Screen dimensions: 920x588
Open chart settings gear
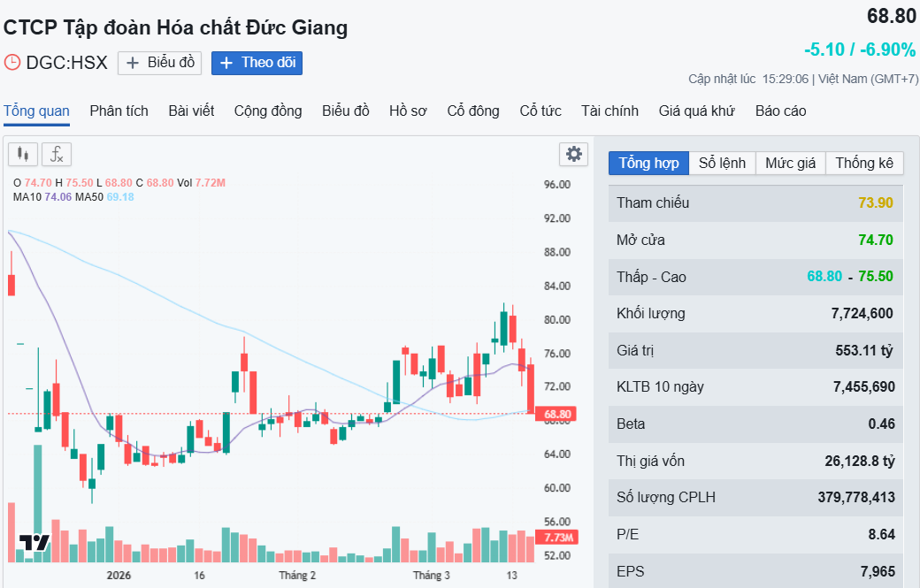[574, 154]
